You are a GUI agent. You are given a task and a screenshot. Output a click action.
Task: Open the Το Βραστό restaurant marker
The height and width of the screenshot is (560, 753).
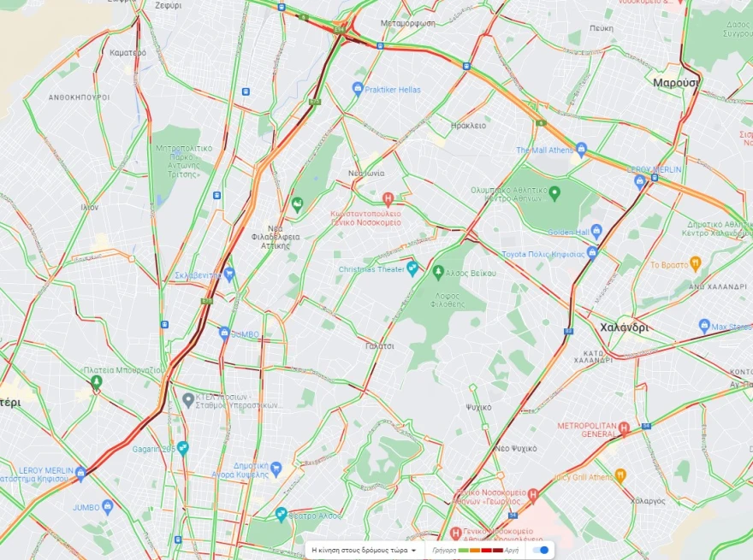[695, 263]
